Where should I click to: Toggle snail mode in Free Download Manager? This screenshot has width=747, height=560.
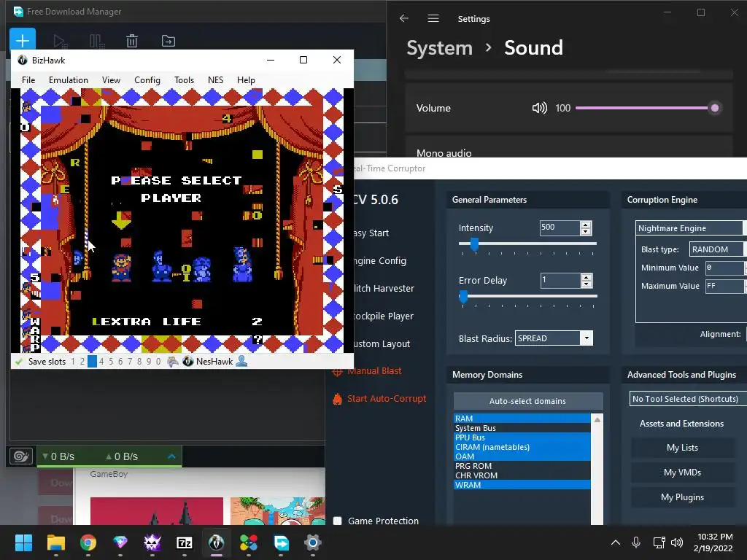pyautogui.click(x=21, y=456)
